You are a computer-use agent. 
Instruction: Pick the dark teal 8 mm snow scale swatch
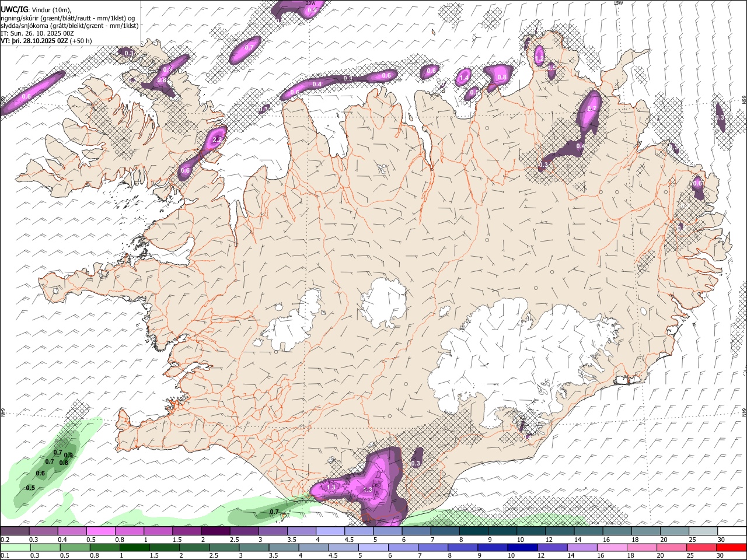click(x=474, y=531)
